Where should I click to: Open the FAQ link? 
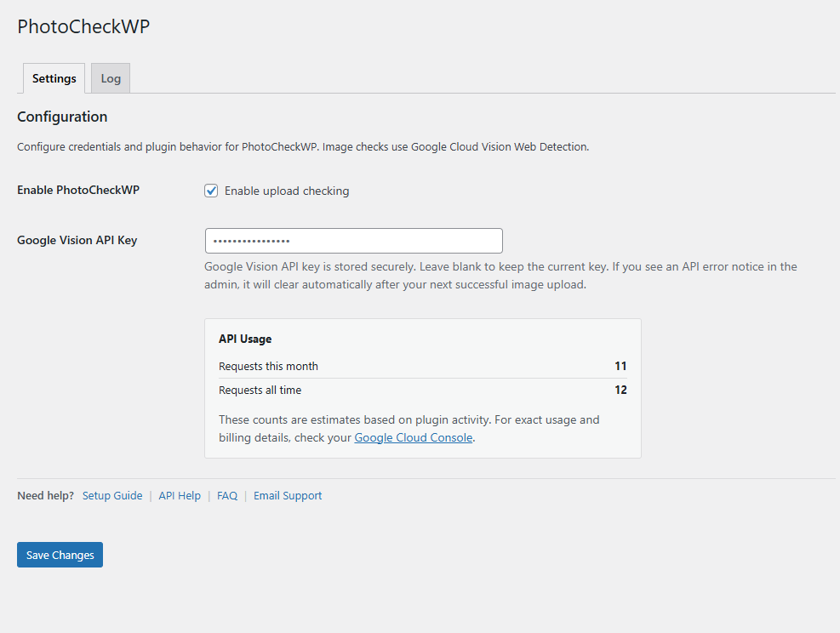pos(227,495)
